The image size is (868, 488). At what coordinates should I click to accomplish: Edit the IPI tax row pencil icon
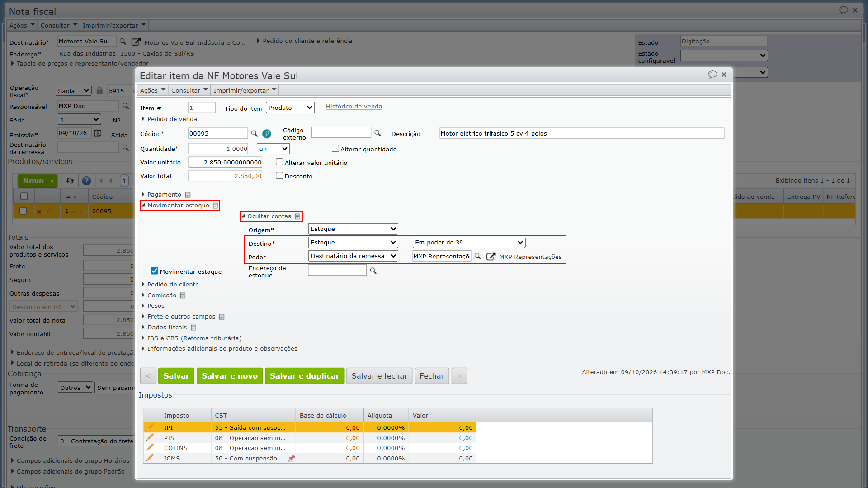pyautogui.click(x=150, y=427)
